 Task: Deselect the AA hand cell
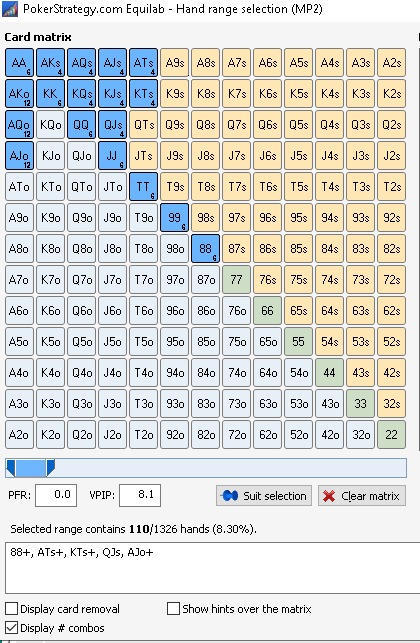click(19, 63)
